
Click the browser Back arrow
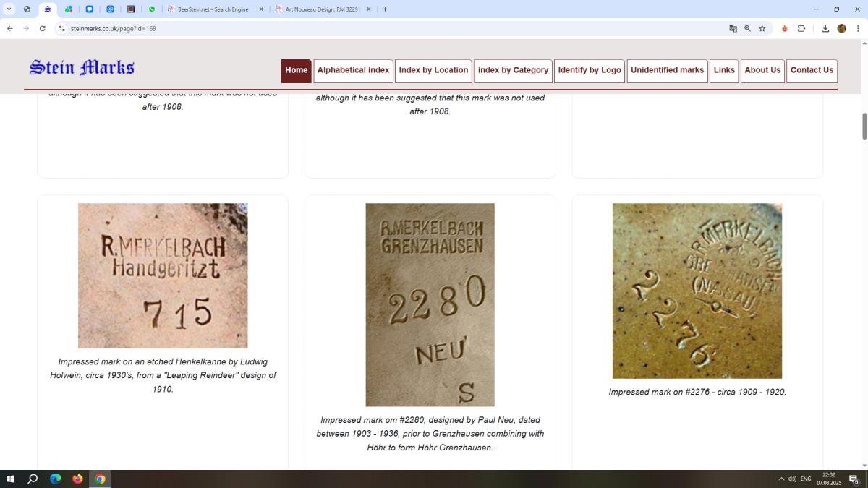tap(9, 28)
